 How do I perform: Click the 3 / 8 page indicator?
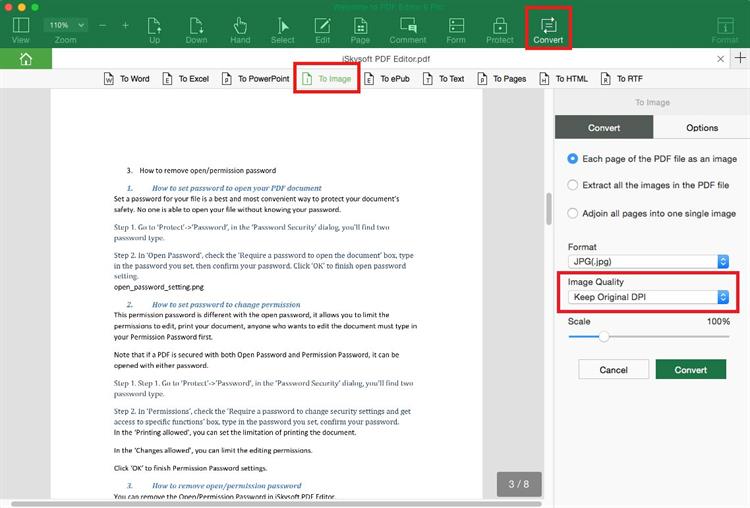(x=519, y=484)
